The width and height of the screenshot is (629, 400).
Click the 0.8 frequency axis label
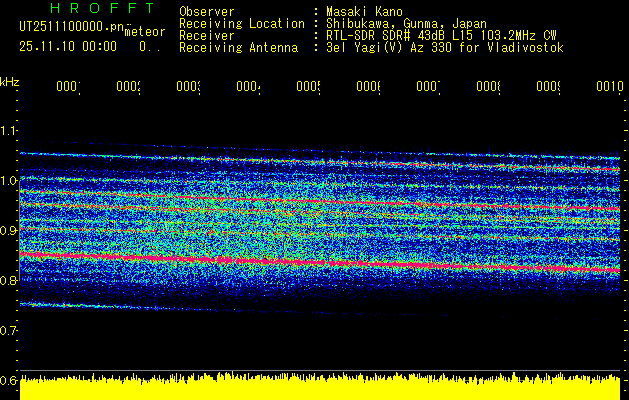click(x=8, y=280)
